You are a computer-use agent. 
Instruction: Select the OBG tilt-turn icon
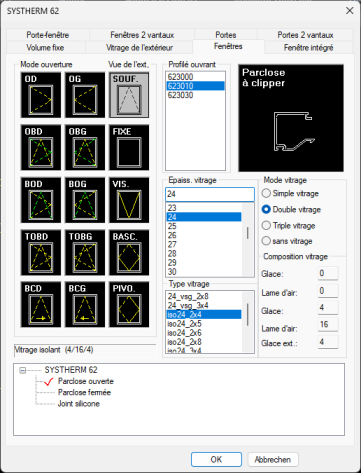tap(85, 147)
